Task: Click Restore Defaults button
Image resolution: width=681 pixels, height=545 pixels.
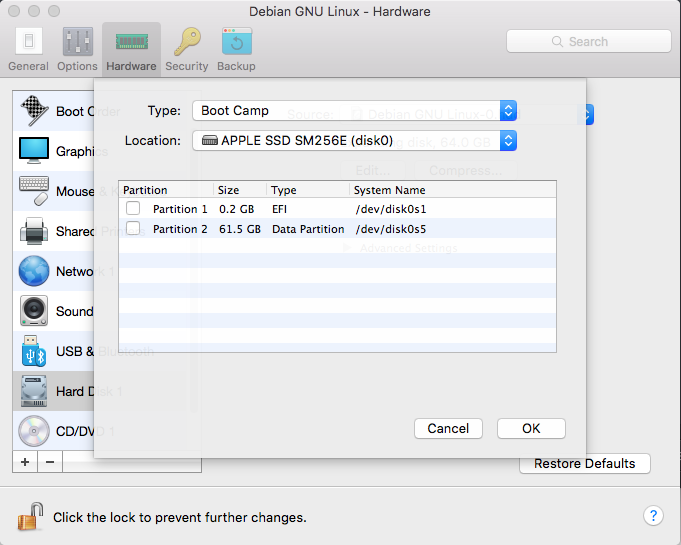Action: (x=584, y=464)
